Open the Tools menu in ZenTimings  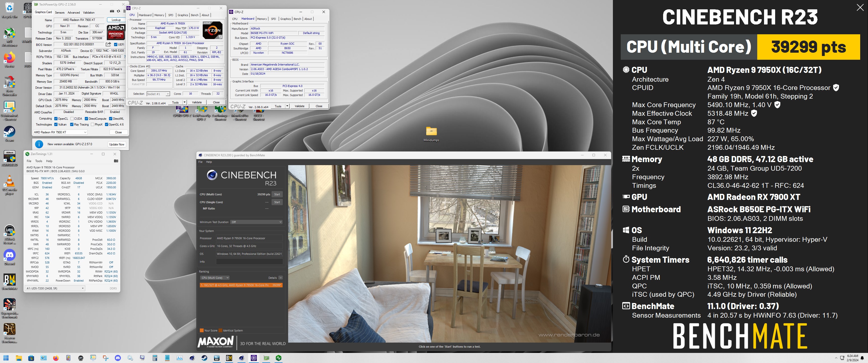(39, 161)
